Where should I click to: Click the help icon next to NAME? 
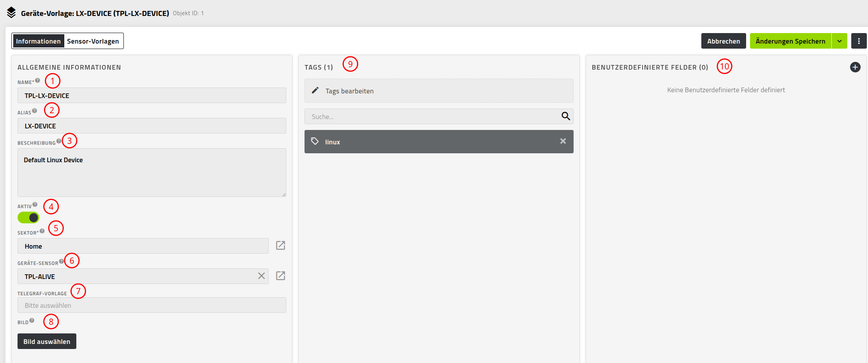pyautogui.click(x=38, y=81)
